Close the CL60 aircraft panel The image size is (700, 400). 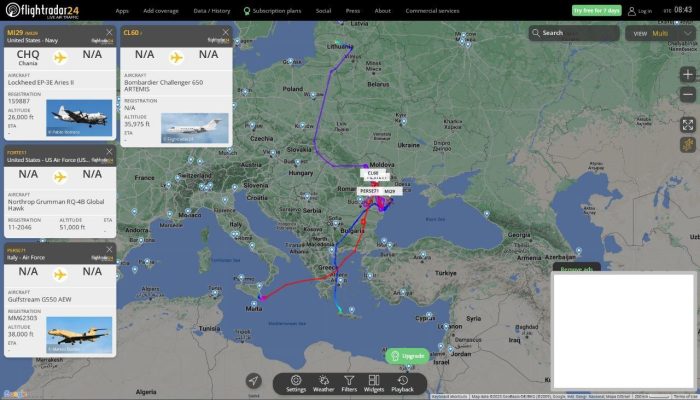click(225, 32)
